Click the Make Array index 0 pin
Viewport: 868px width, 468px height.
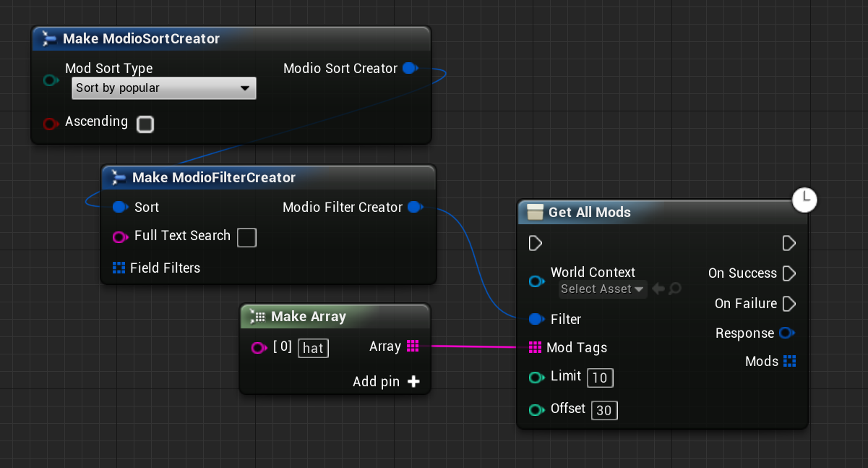(259, 348)
